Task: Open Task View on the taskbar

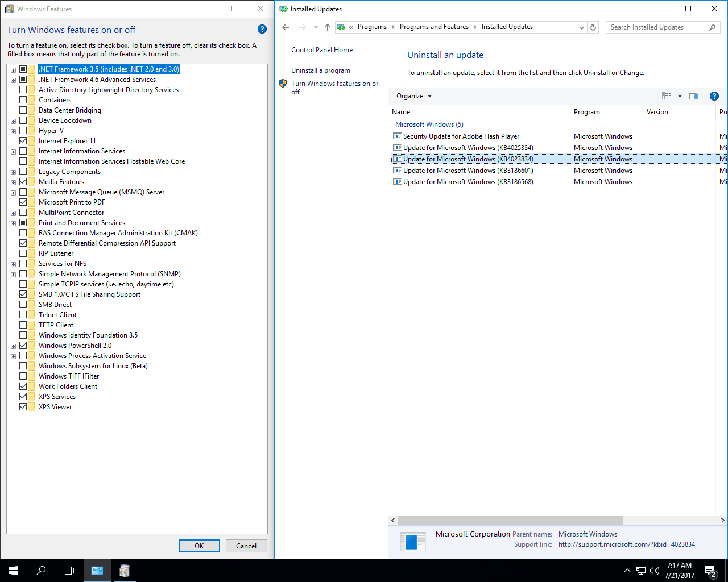Action: (x=68, y=571)
